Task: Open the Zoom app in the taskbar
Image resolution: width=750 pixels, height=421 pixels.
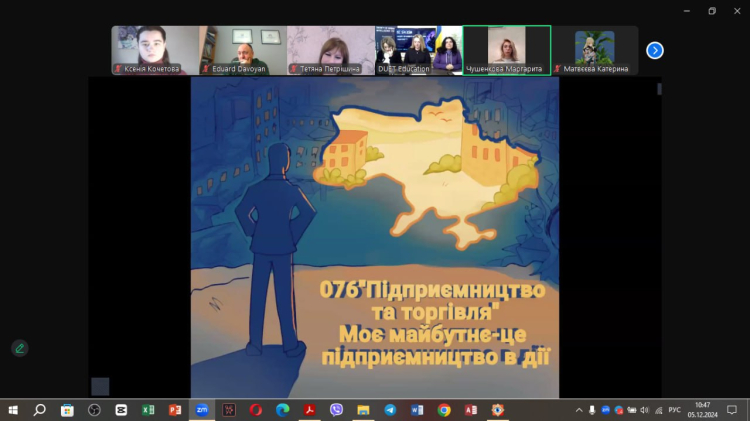Action: tap(202, 410)
